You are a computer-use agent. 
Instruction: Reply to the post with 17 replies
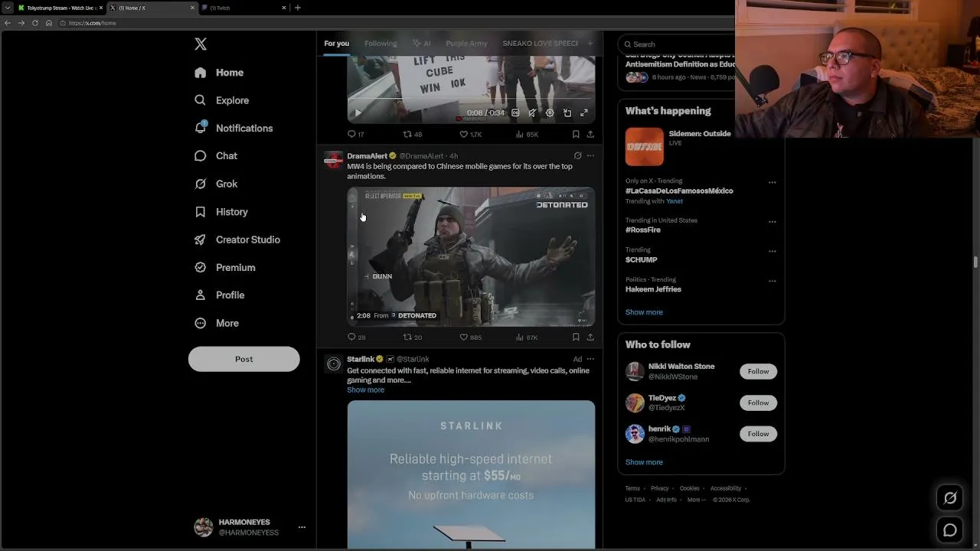point(356,134)
